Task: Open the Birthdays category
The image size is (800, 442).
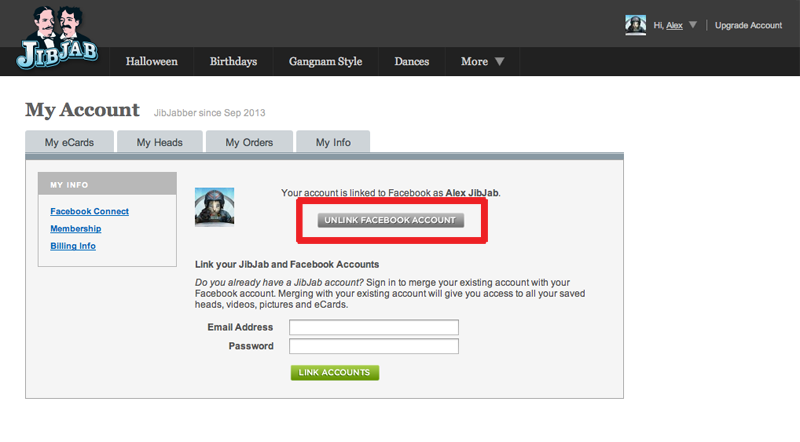Action: click(233, 61)
